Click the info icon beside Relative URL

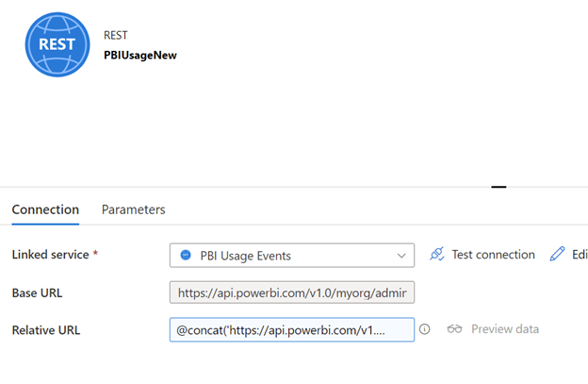click(424, 329)
